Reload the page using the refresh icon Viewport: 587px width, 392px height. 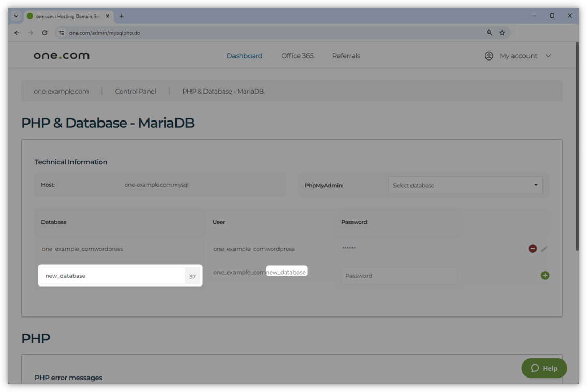[x=45, y=33]
